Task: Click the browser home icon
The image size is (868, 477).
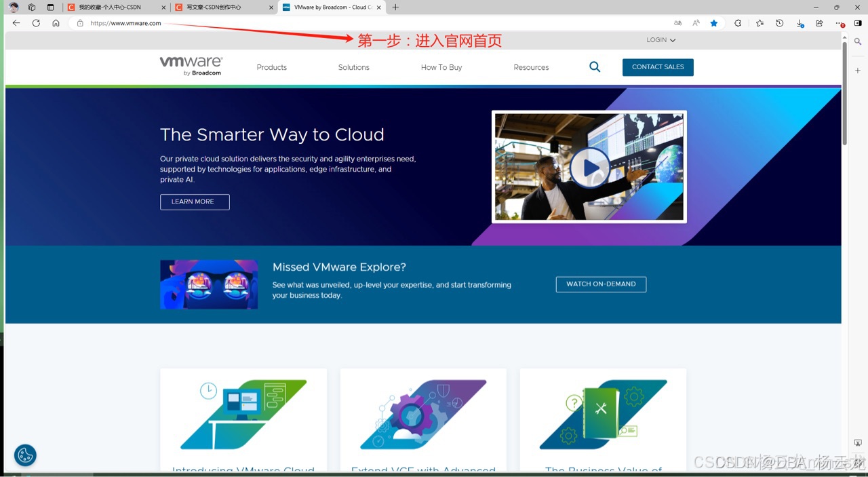Action: coord(56,23)
